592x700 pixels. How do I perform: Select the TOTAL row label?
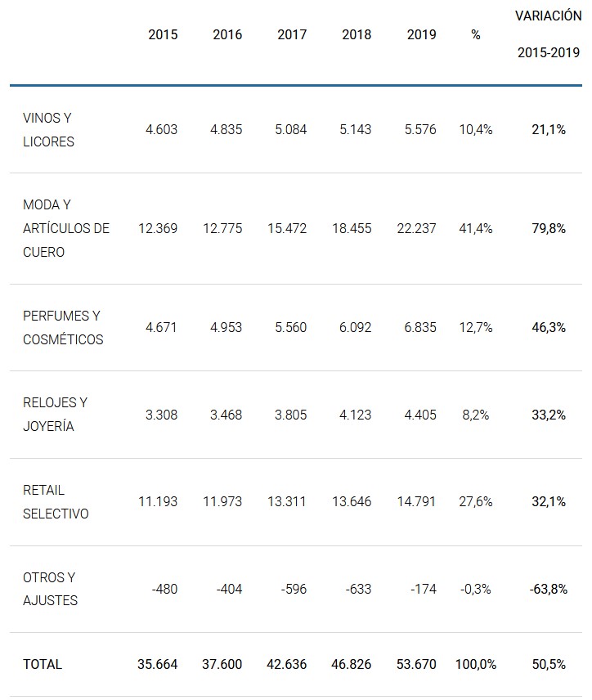point(43,664)
